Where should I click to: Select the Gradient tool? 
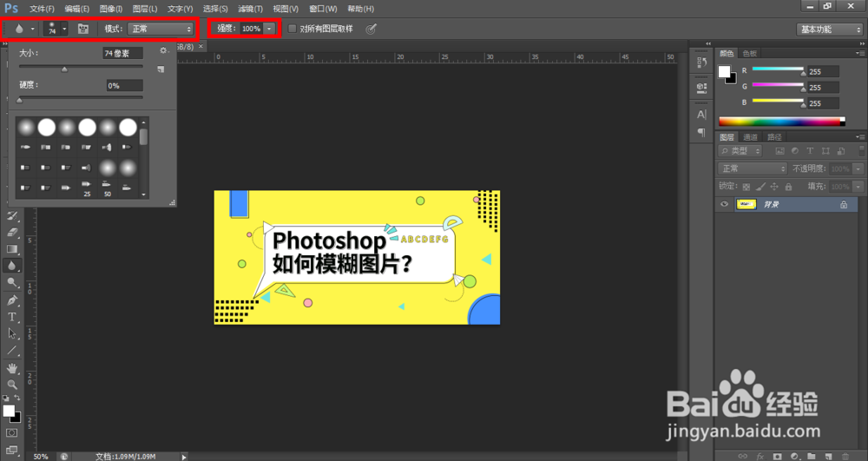pyautogui.click(x=12, y=249)
